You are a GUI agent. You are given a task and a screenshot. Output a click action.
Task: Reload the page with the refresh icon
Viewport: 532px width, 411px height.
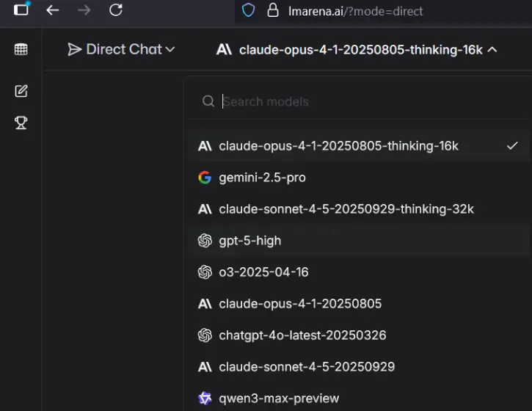pos(116,10)
